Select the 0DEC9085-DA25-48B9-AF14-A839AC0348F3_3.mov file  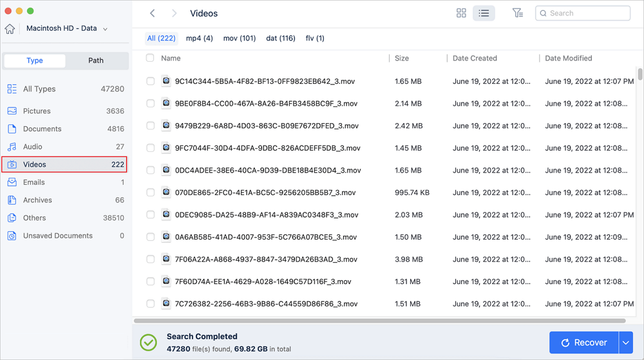pos(267,214)
